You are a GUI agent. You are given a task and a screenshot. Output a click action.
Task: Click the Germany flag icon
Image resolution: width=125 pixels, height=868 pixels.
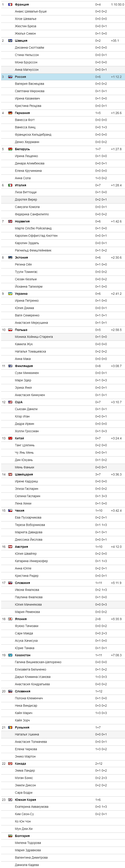click(10, 113)
